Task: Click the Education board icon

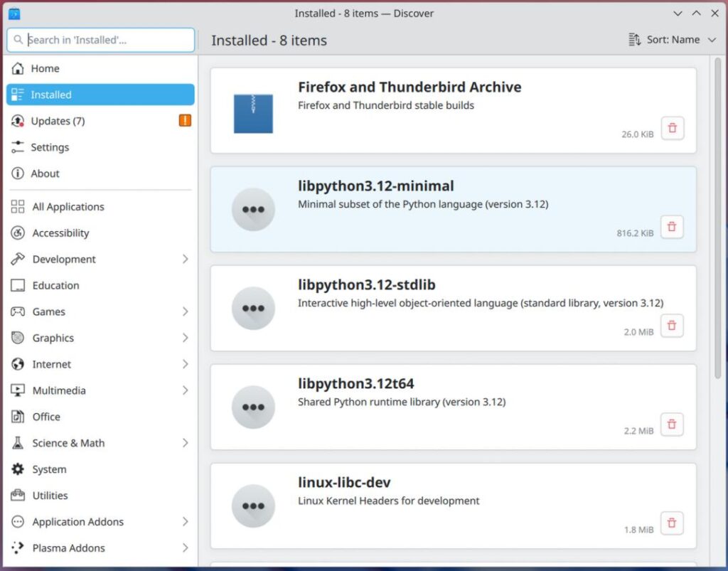Action: (x=18, y=286)
